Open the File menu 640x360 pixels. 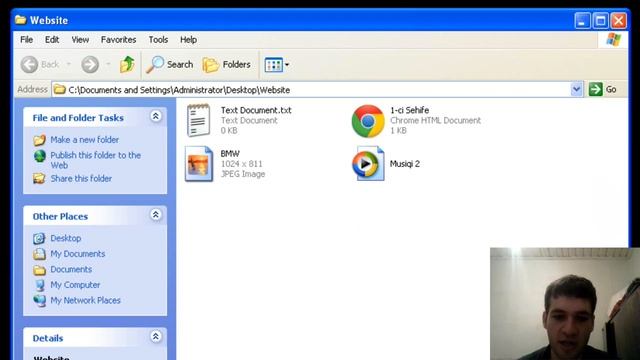click(x=27, y=40)
